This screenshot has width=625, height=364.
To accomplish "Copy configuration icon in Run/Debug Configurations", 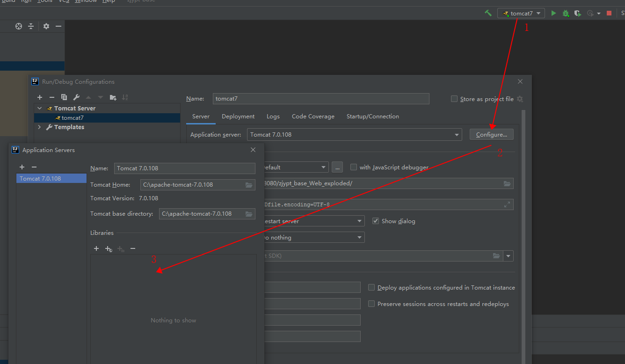I will [x=64, y=97].
